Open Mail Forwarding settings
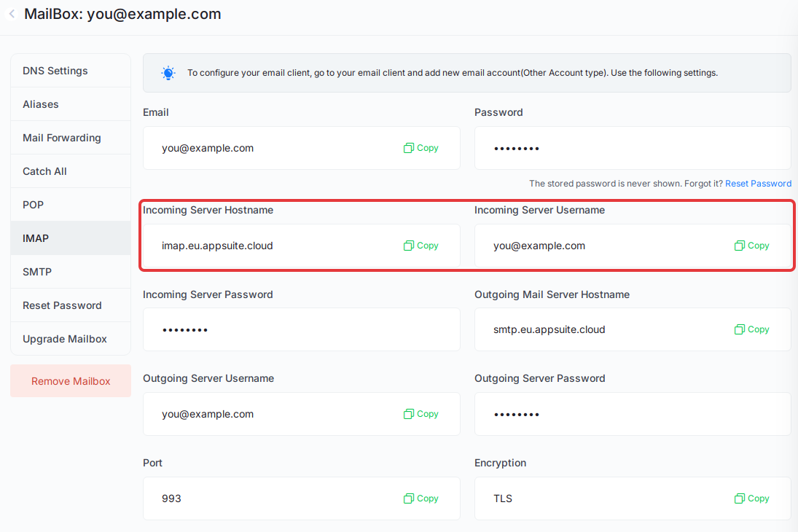The height and width of the screenshot is (532, 798). click(x=71, y=138)
